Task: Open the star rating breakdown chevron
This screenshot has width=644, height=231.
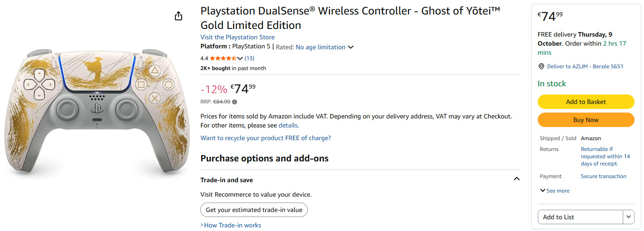Action: 240,58
